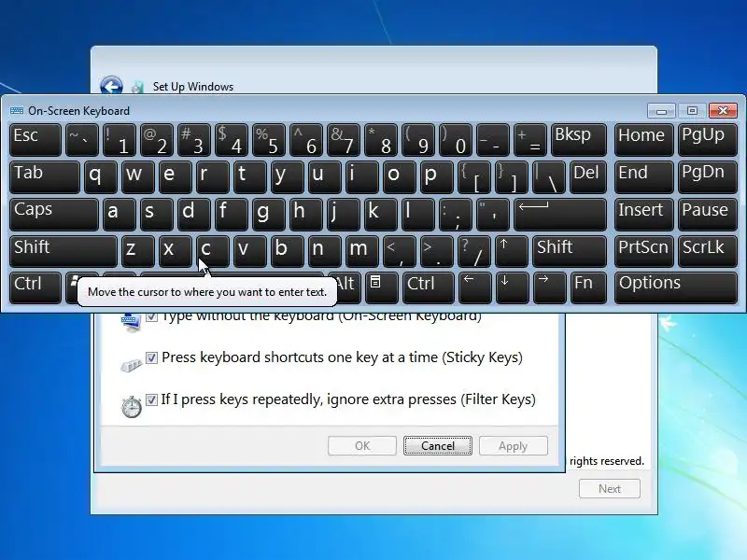The image size is (747, 560).
Task: Click the Filter Keys stopwatch icon
Action: pyautogui.click(x=131, y=407)
